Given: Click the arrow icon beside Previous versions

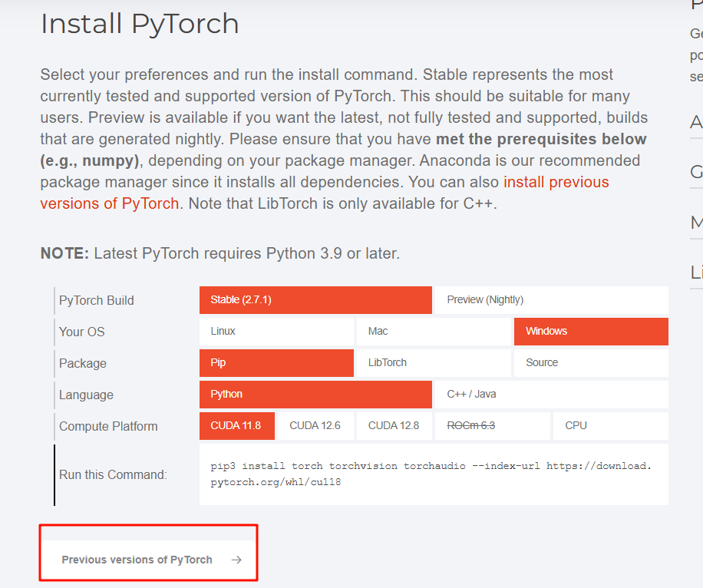Looking at the screenshot, I should 238,560.
